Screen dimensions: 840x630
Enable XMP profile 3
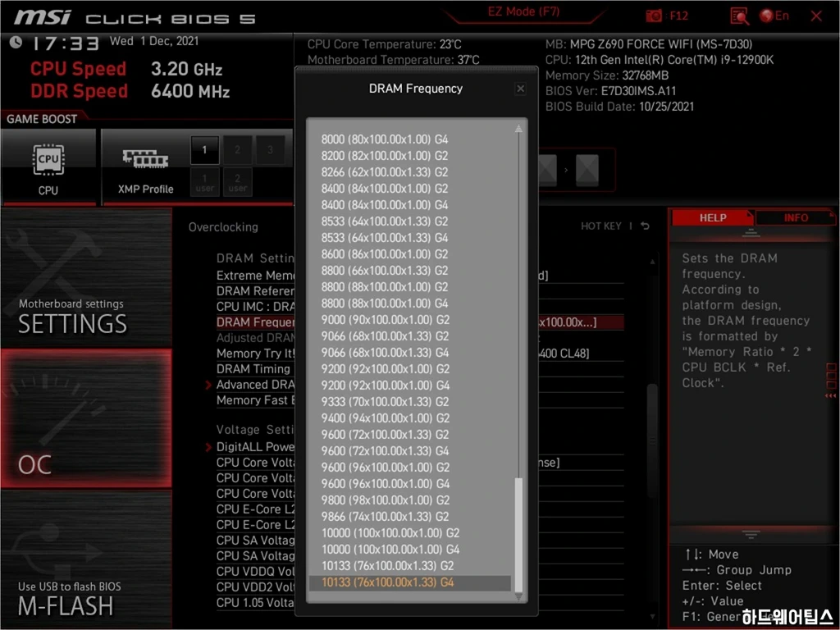[x=270, y=150]
